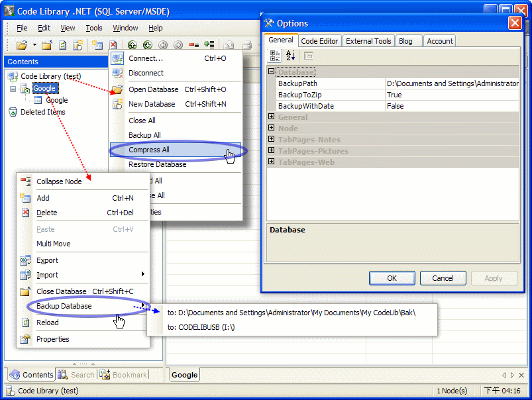Switch to the External Tools tab
532x400 pixels.
[x=368, y=41]
